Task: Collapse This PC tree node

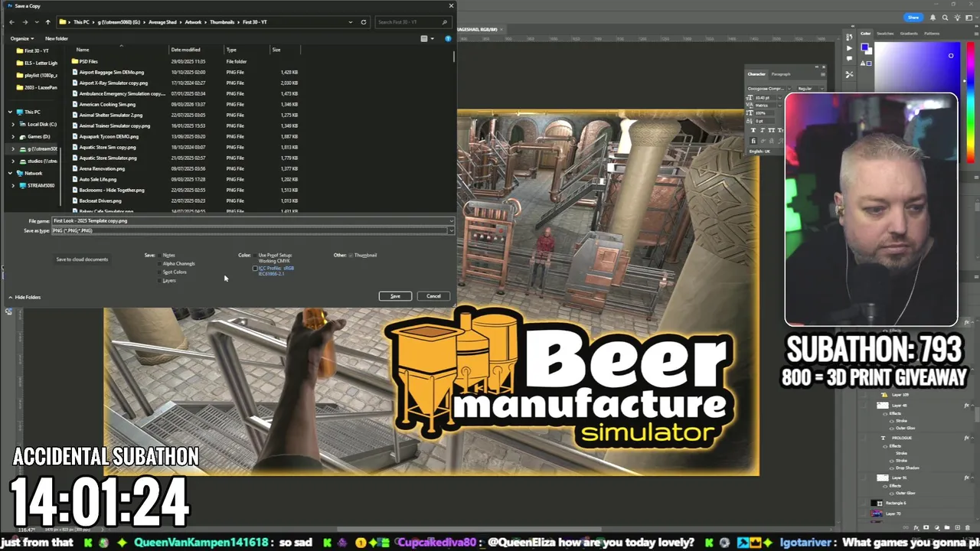Action: (x=11, y=112)
